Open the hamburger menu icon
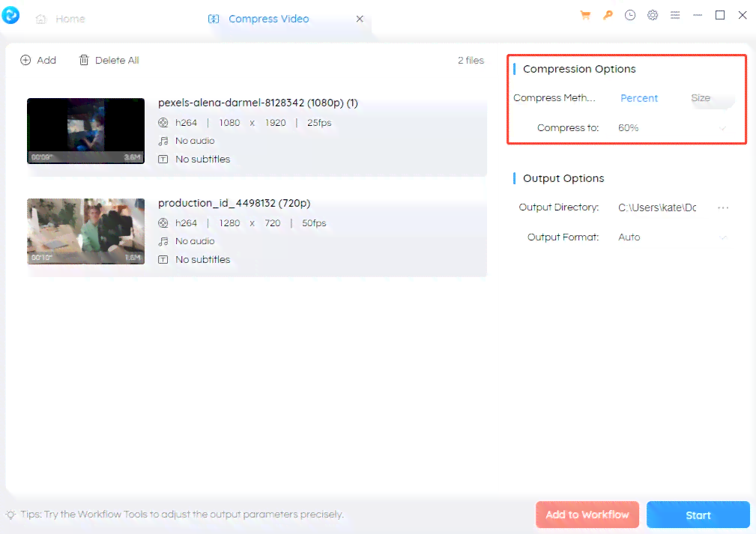Image resolution: width=756 pixels, height=534 pixels. pyautogui.click(x=675, y=16)
